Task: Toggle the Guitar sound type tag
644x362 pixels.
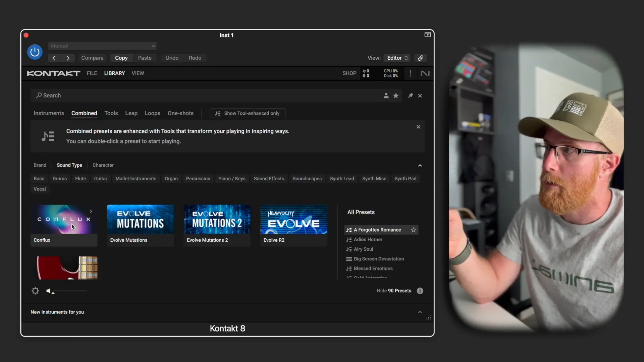Action: pos(101,179)
